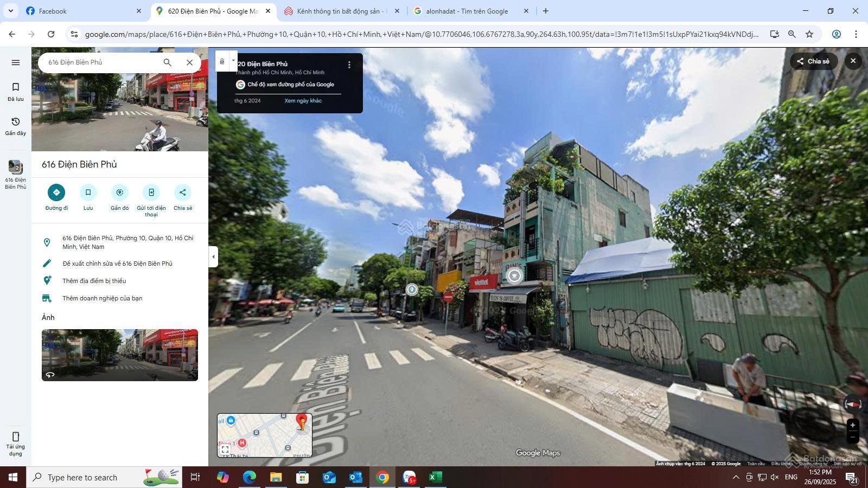
Task: Click the Chia sẻ button on Street View
Action: tap(813, 61)
